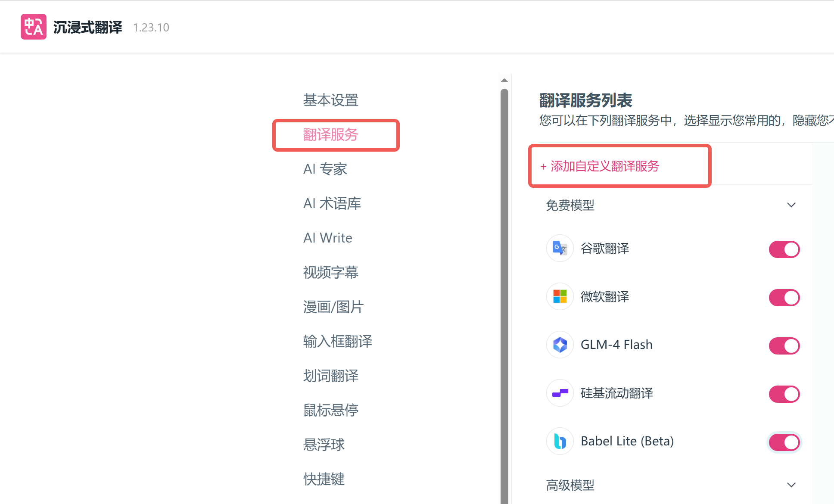Click the 硅基流动翻译 service icon
The width and height of the screenshot is (834, 504).
pyautogui.click(x=559, y=393)
